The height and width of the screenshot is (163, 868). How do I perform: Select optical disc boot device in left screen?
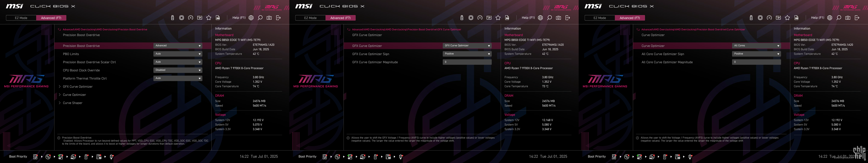48,157
